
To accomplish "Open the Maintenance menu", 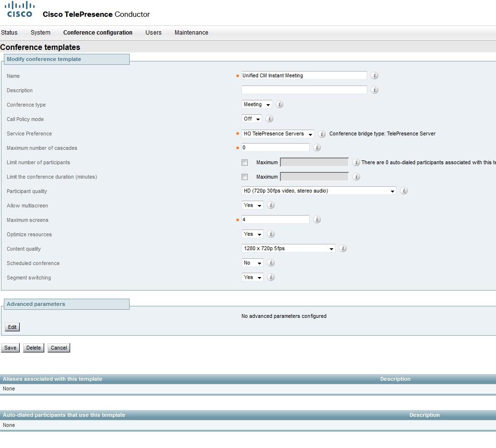I will coord(192,33).
